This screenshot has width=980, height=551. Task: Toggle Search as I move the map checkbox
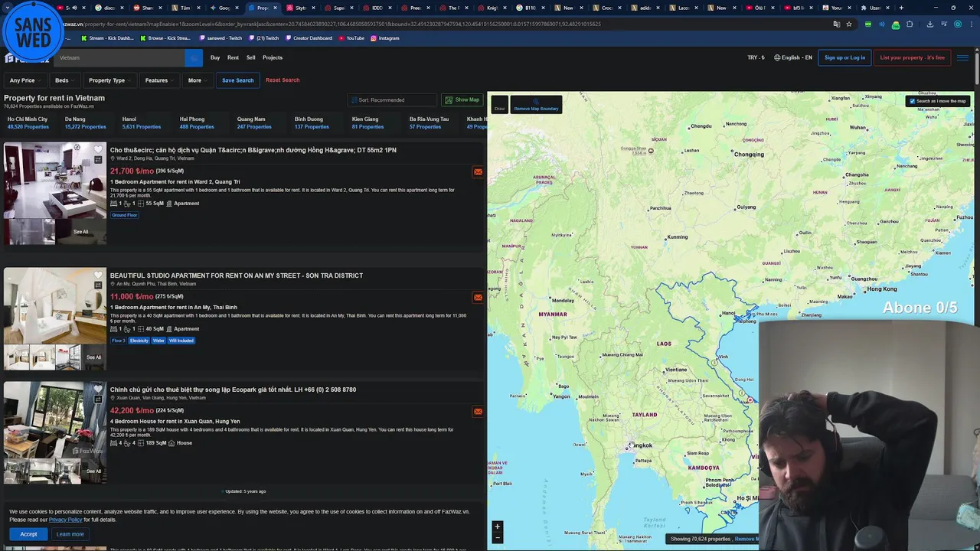pos(912,101)
